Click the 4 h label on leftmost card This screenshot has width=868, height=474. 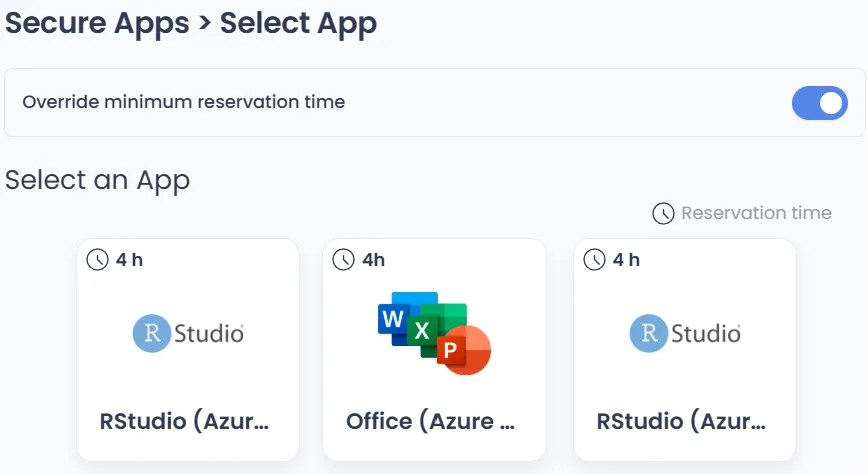[129, 260]
